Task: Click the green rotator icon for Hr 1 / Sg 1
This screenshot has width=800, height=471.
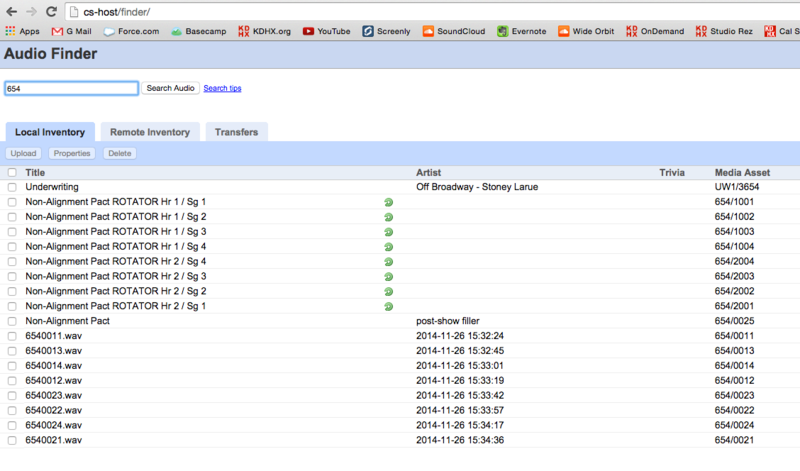Action: [x=388, y=202]
